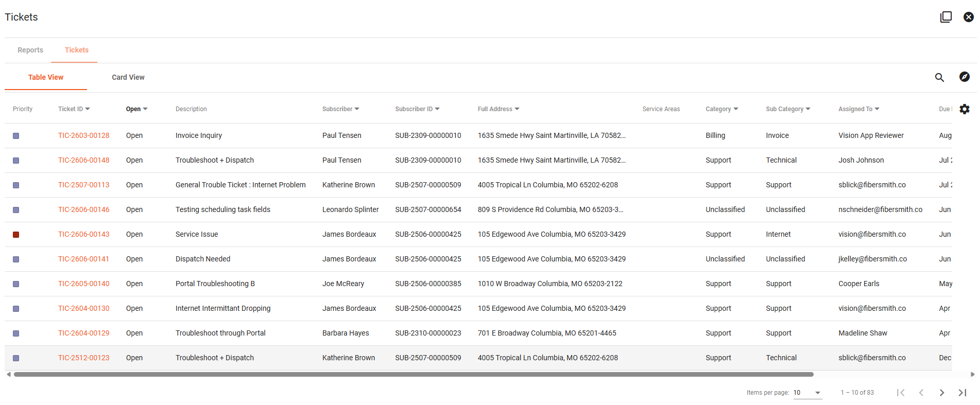The width and height of the screenshot is (980, 405).
Task: Open ticket link TIC-2605-00140
Action: pyautogui.click(x=84, y=284)
